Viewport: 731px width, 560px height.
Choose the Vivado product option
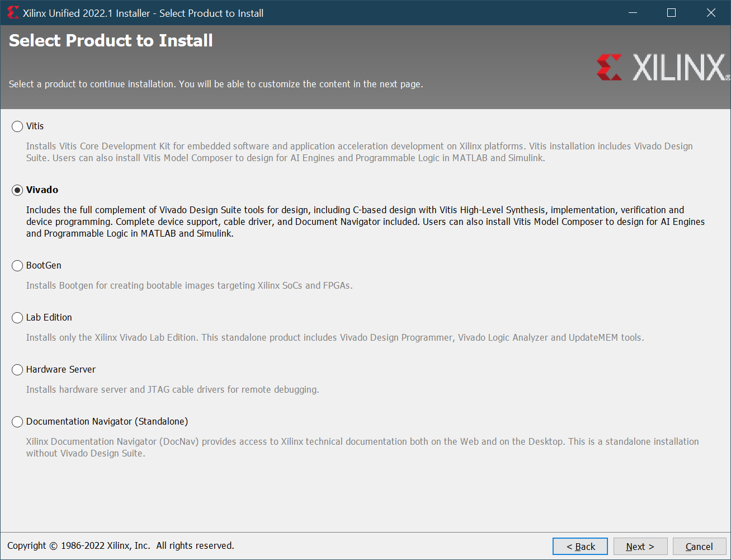tap(17, 190)
